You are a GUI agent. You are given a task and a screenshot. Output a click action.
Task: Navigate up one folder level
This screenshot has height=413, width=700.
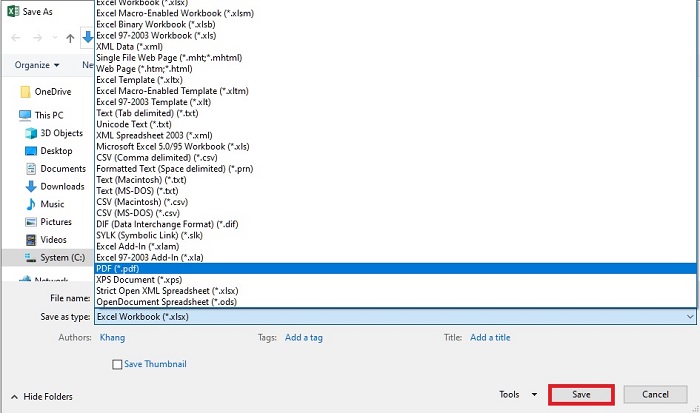click(69, 39)
